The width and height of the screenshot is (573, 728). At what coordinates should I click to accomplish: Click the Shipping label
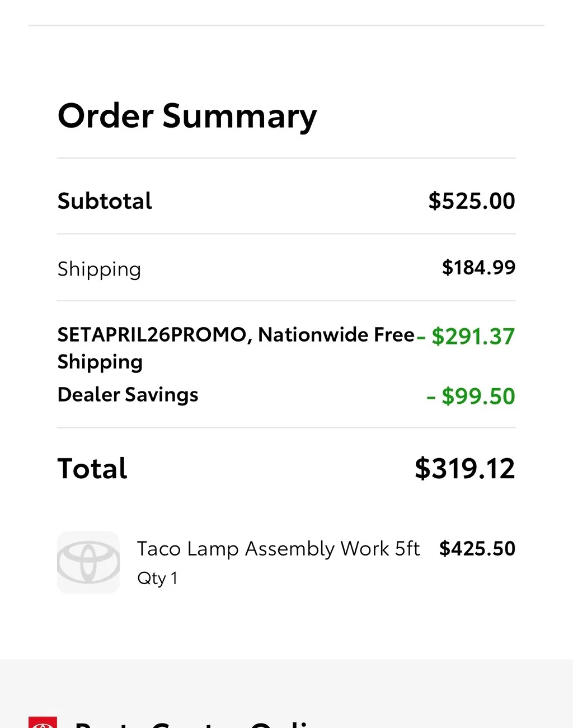(x=99, y=269)
